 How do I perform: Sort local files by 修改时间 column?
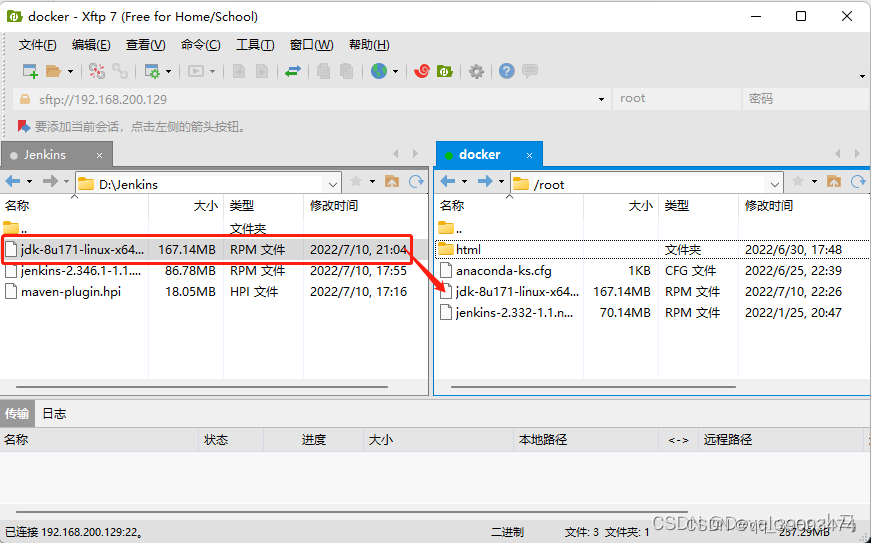tap(366, 206)
